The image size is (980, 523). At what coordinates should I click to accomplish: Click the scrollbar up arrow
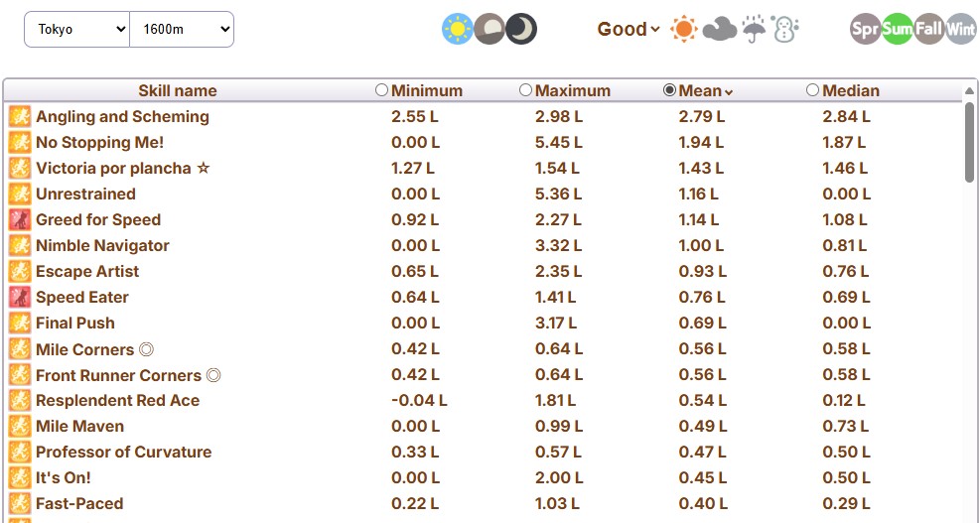[x=969, y=91]
